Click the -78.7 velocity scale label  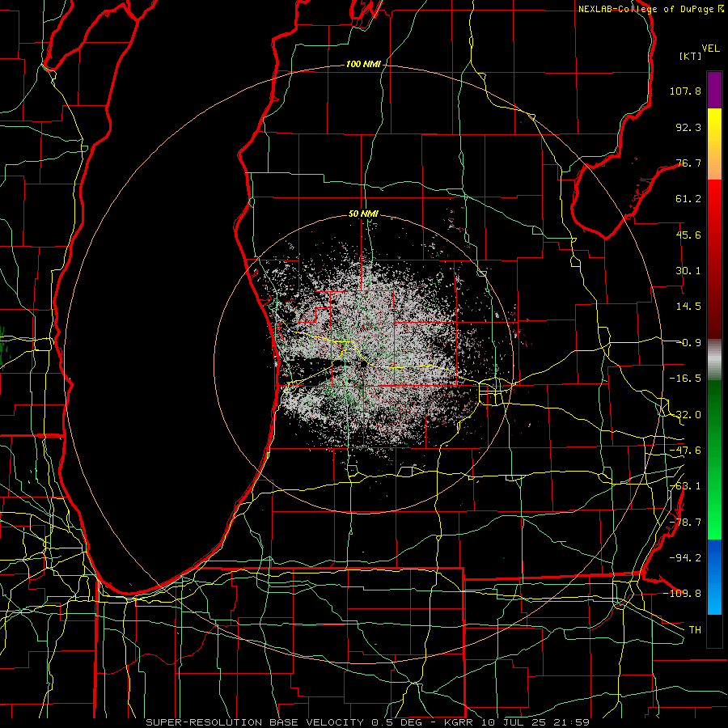pyautogui.click(x=685, y=523)
